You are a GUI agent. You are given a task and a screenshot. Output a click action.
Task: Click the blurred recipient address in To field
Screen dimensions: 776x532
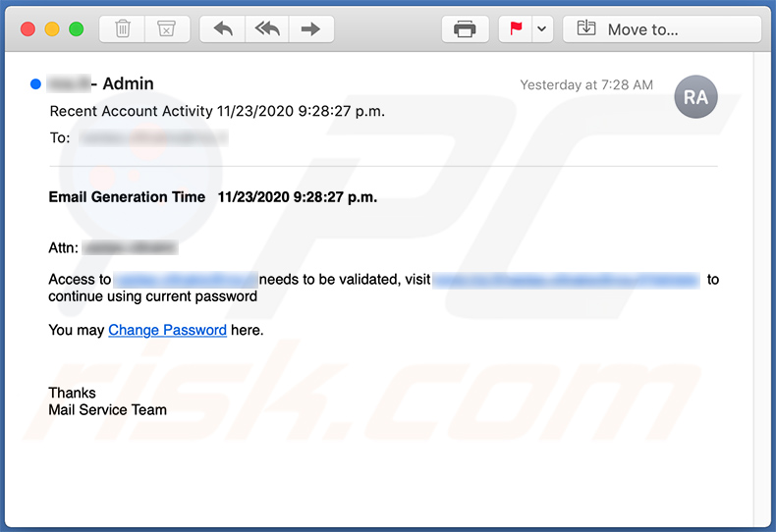click(x=152, y=138)
